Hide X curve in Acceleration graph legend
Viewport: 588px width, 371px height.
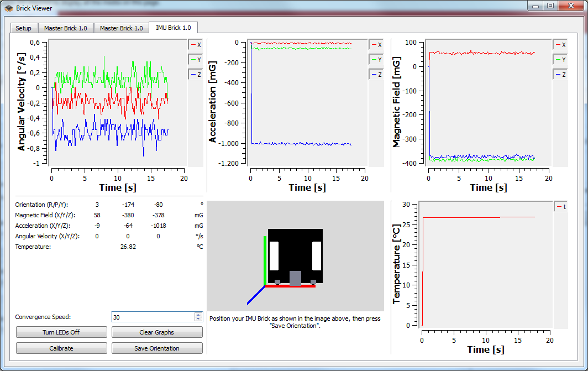click(x=376, y=45)
